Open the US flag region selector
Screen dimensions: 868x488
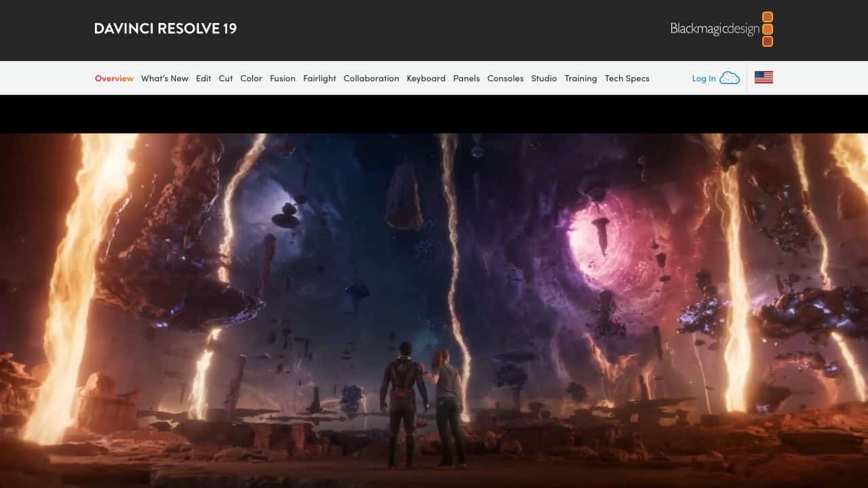tap(764, 78)
